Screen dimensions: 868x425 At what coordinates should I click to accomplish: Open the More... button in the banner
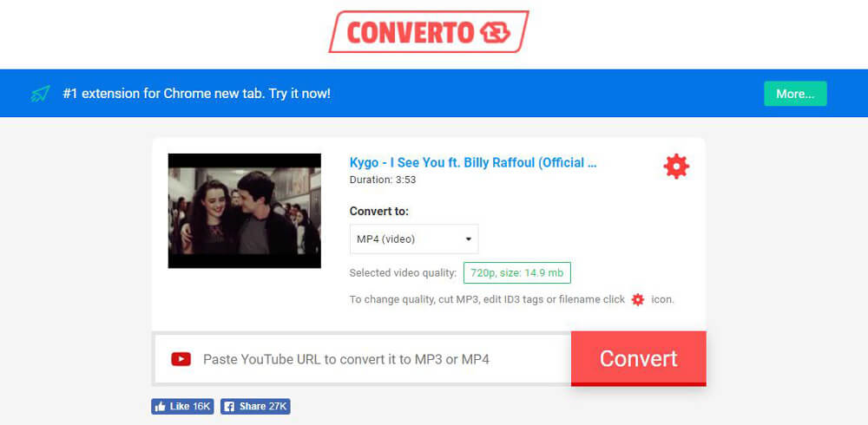coord(795,94)
